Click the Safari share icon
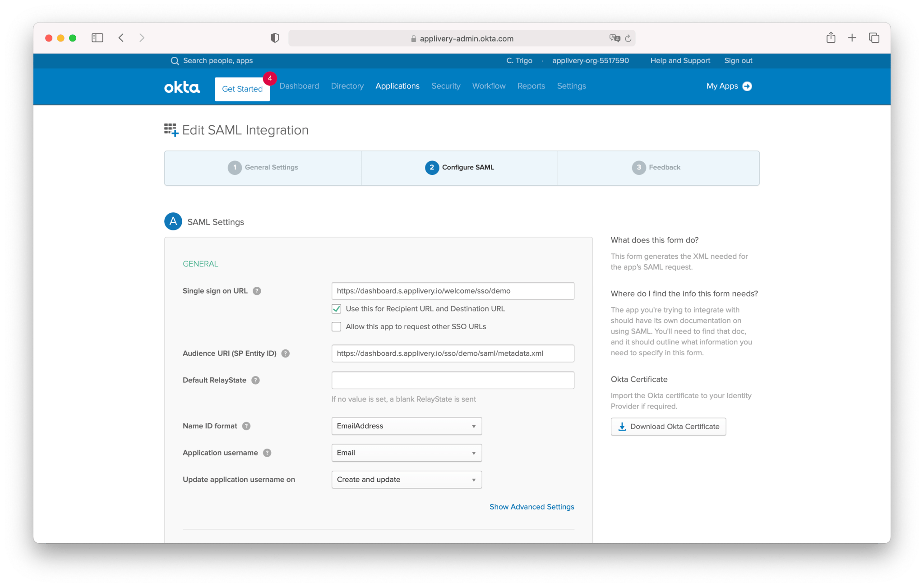 831,38
